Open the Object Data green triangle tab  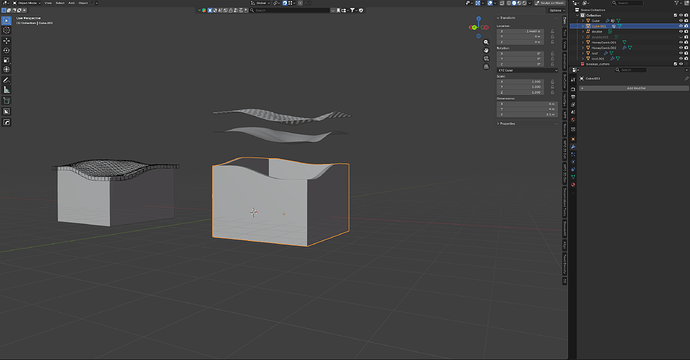(573, 177)
